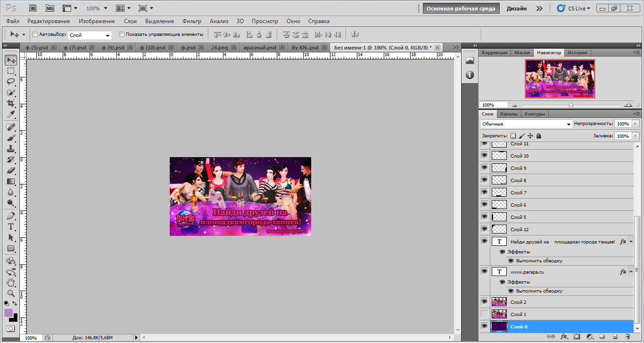Viewport: 644px width, 343px height.
Task: Show more workspaces with the double arrow
Action: (539, 8)
